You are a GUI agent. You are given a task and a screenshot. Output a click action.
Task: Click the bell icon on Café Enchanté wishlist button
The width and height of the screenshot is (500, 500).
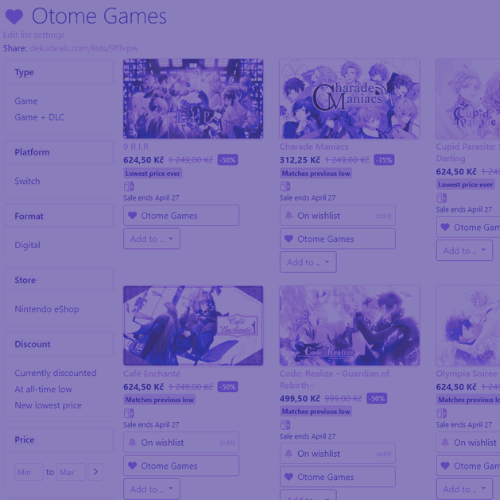tap(132, 442)
